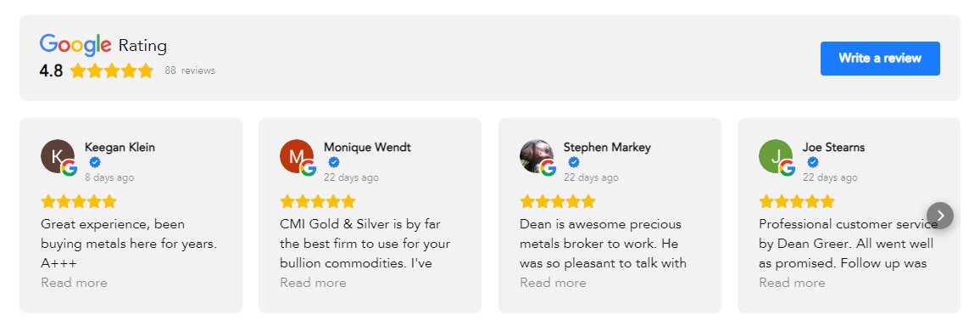
Task: Open Keegan Klein's profile avatar
Action: point(58,156)
